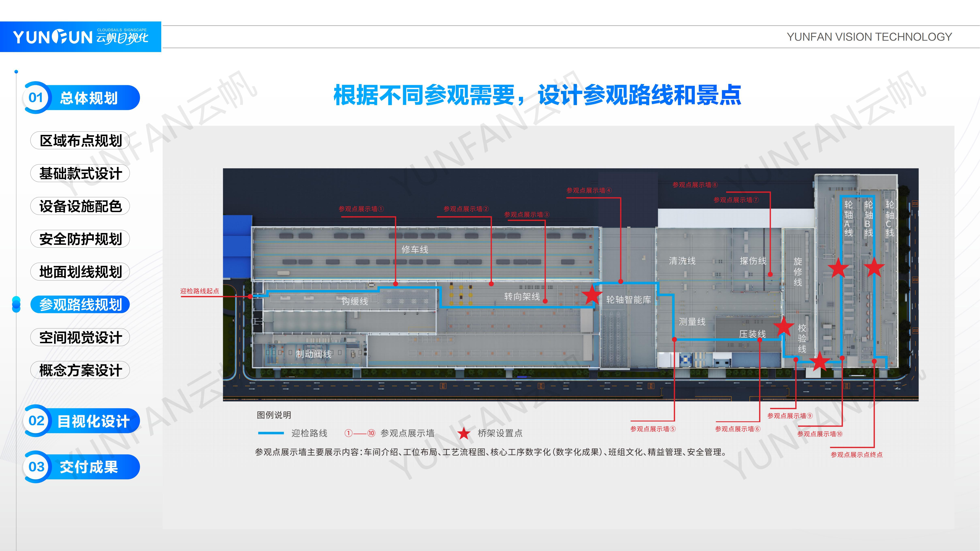Click the 迎检路线起点 label
The image size is (980, 551).
pyautogui.click(x=200, y=291)
